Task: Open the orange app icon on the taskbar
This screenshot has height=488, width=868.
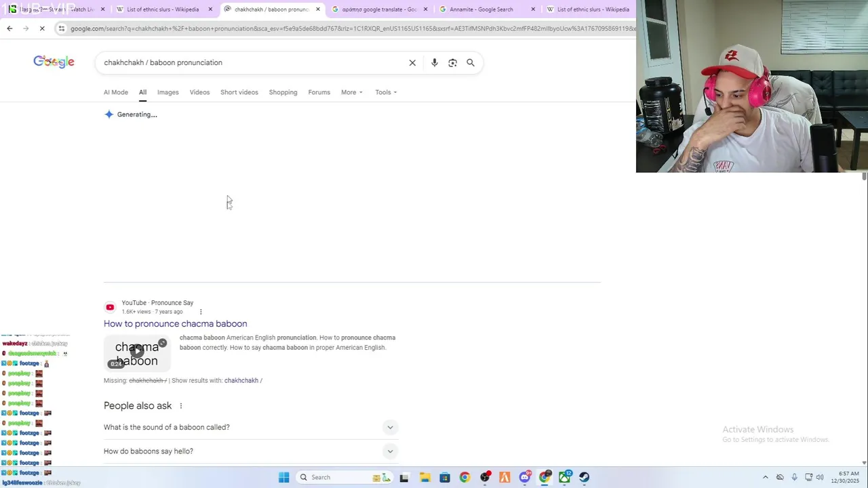Action: tap(505, 477)
